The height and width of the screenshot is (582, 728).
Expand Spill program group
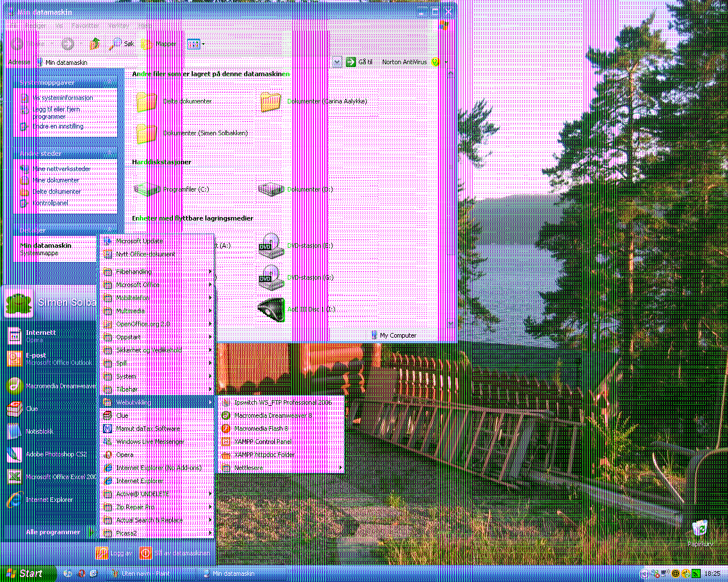pos(158,363)
